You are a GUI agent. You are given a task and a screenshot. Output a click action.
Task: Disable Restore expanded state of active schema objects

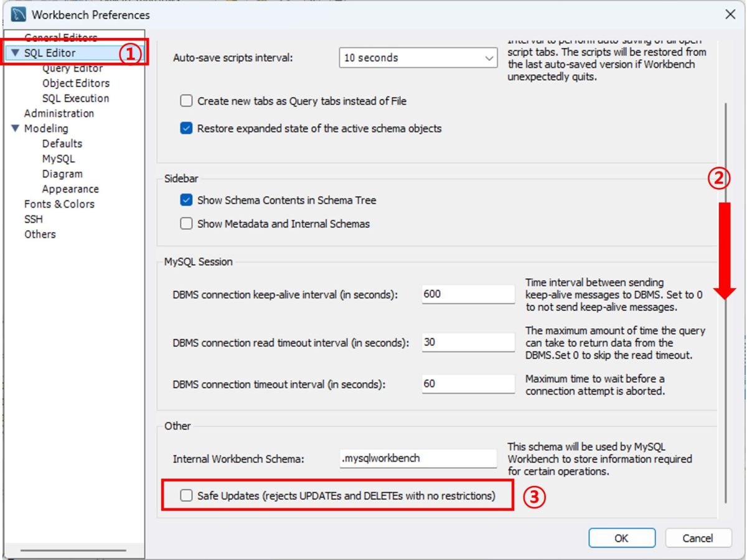tap(186, 129)
